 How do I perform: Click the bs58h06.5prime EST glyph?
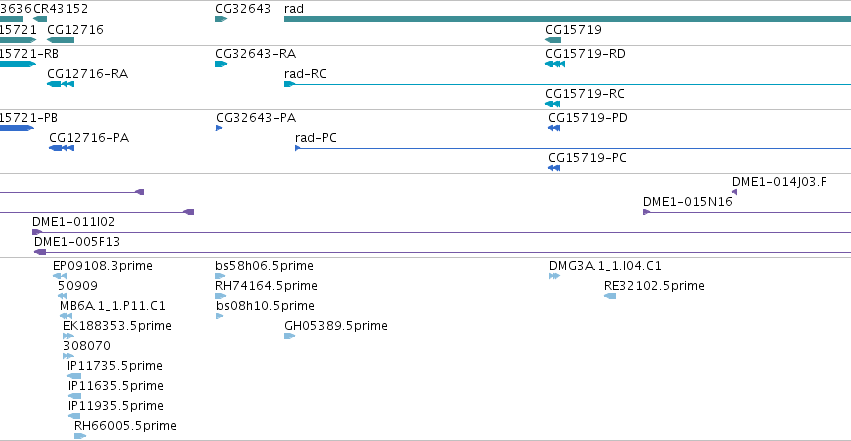click(220, 276)
